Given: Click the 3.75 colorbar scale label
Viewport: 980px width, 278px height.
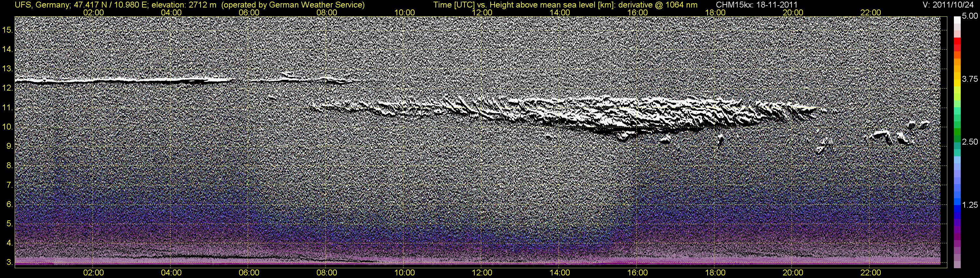Looking at the screenshot, I should (970, 79).
